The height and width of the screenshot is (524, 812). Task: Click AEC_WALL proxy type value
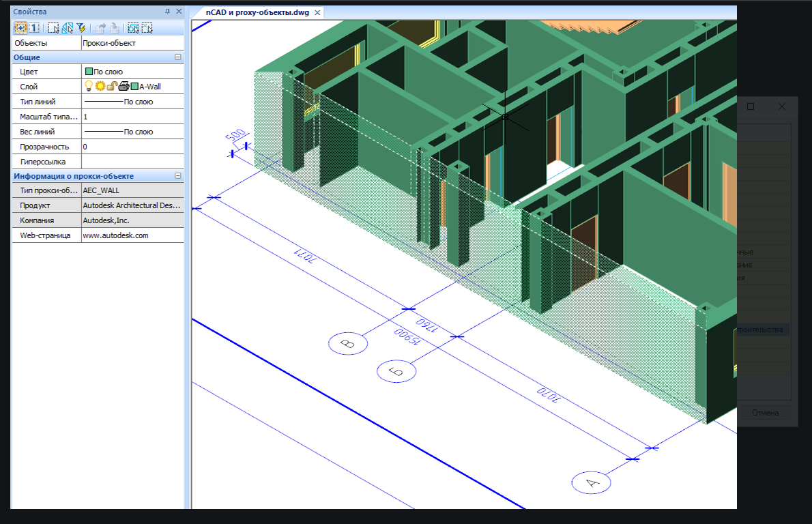pos(132,190)
